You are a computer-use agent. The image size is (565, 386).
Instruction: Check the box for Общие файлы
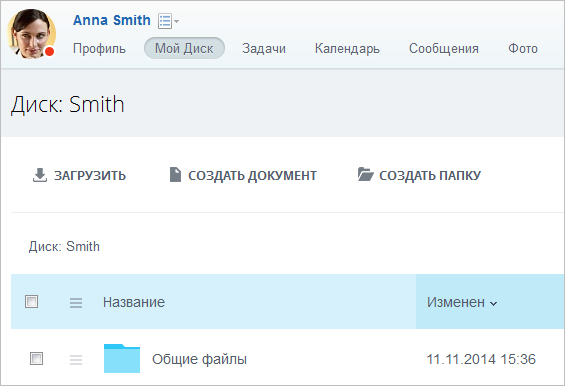pos(36,359)
